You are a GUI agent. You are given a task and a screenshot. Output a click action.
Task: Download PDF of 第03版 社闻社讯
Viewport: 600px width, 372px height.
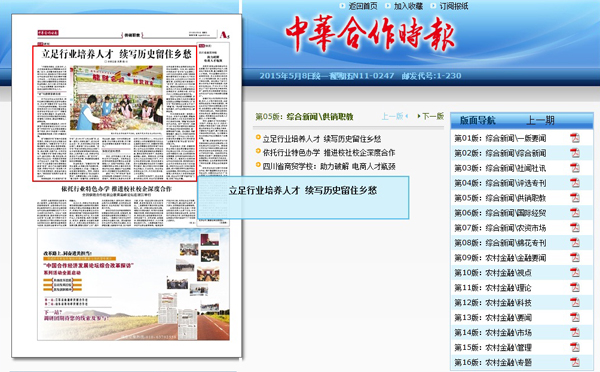[575, 168]
